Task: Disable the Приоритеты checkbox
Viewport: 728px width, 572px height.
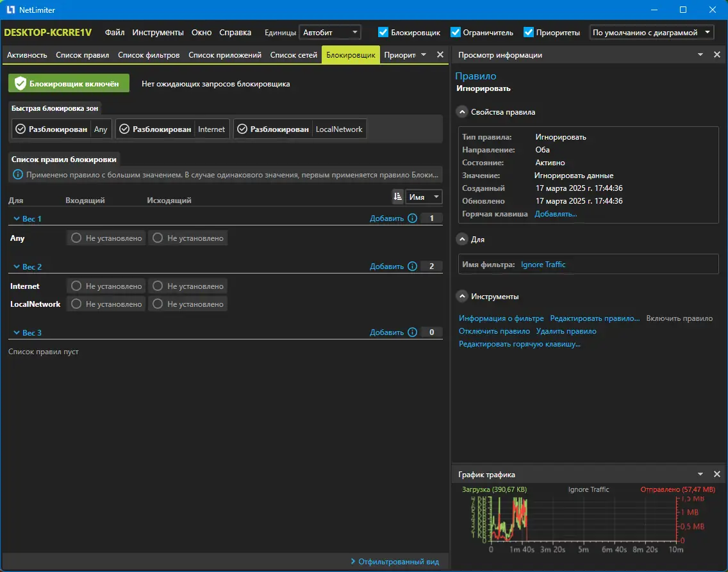Action: (x=529, y=32)
